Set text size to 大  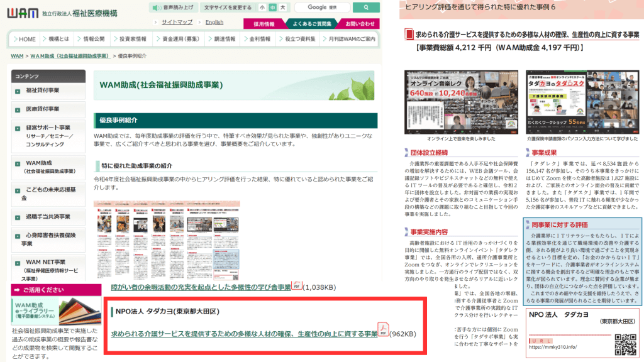(x=282, y=8)
